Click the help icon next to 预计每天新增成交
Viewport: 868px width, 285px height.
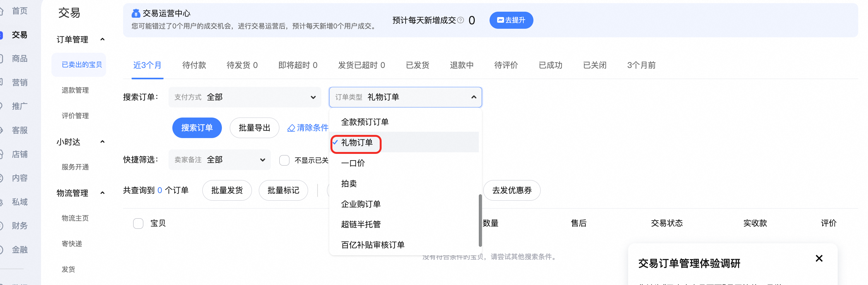point(461,20)
